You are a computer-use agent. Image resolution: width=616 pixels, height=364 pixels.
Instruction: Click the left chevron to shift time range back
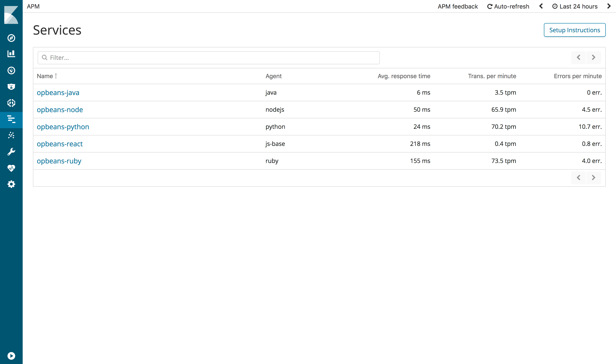541,6
